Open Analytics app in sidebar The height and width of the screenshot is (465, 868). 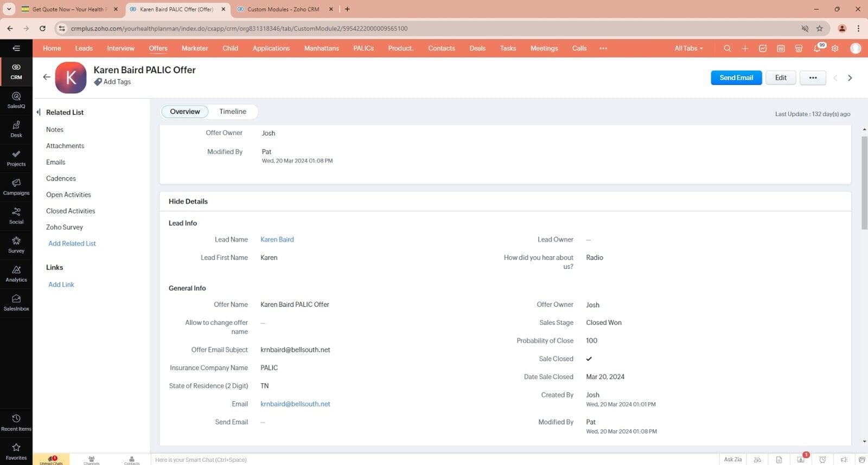pos(16,274)
